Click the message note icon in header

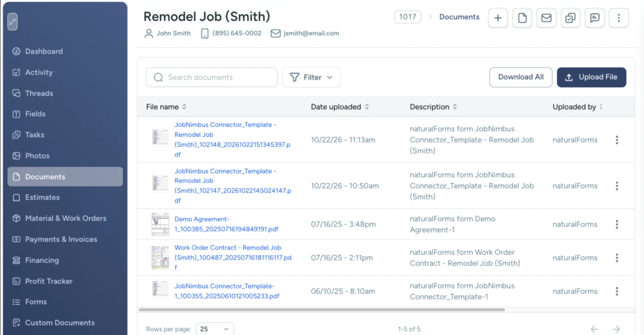click(595, 18)
